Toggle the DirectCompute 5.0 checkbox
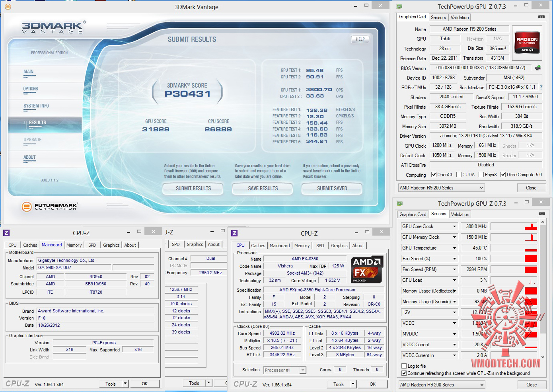 tap(503, 175)
